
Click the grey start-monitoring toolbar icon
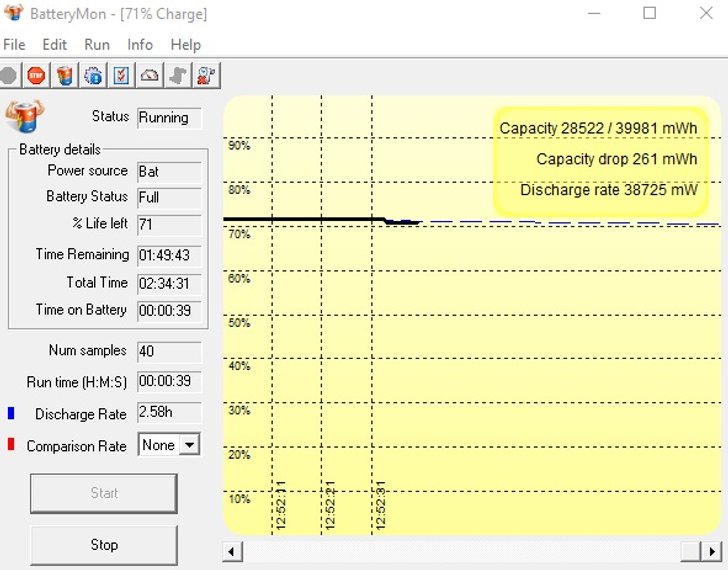click(x=8, y=75)
